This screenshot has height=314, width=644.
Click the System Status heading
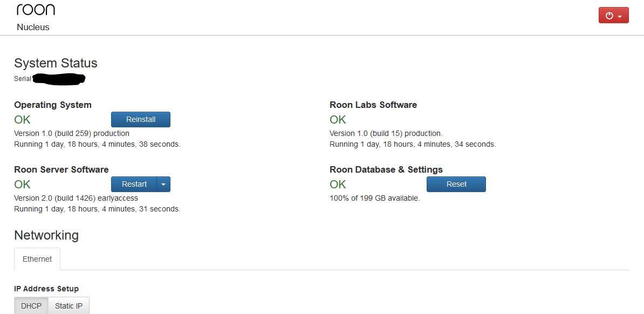56,63
